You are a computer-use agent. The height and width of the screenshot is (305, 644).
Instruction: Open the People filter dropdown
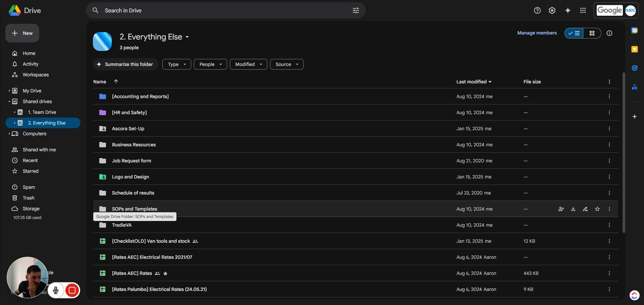pos(211,64)
